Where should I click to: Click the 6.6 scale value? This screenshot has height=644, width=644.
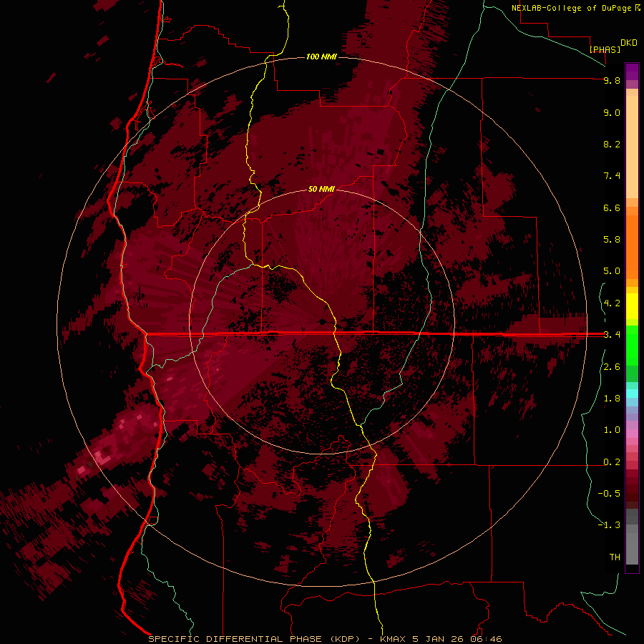(612, 208)
